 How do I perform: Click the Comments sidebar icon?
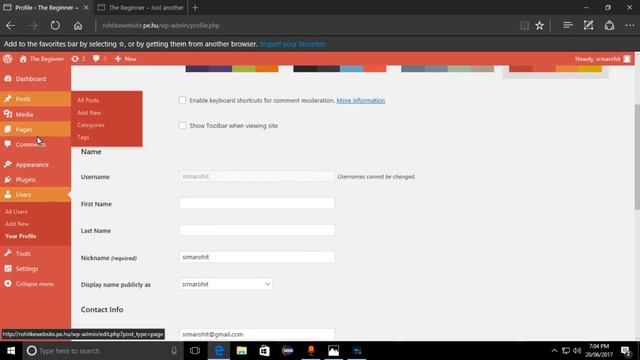coord(8,144)
